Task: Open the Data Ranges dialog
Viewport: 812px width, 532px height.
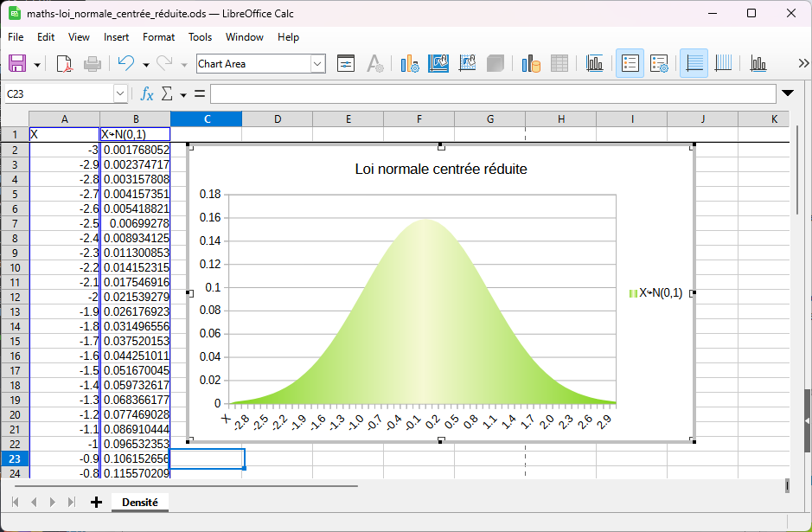Action: 531,64
